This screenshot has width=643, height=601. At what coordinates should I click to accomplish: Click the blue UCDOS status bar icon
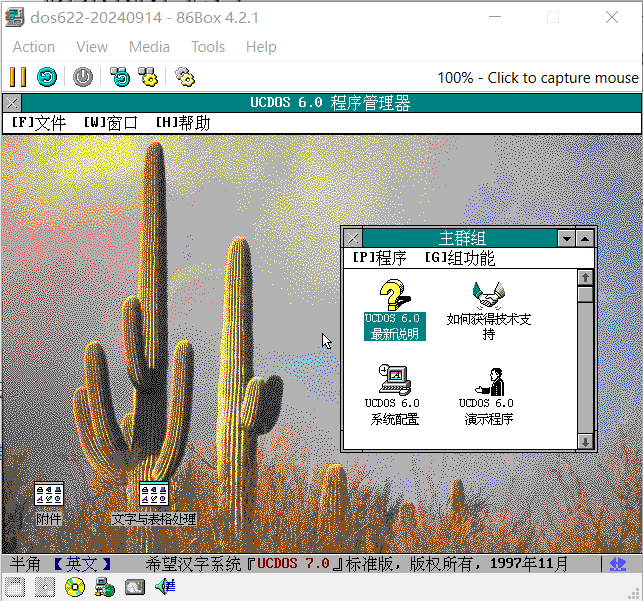coord(618,565)
